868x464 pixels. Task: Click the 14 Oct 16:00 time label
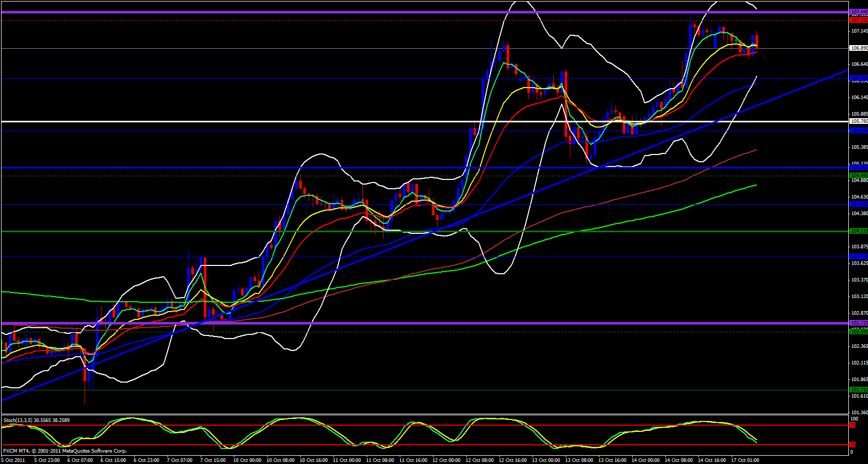pos(712,460)
